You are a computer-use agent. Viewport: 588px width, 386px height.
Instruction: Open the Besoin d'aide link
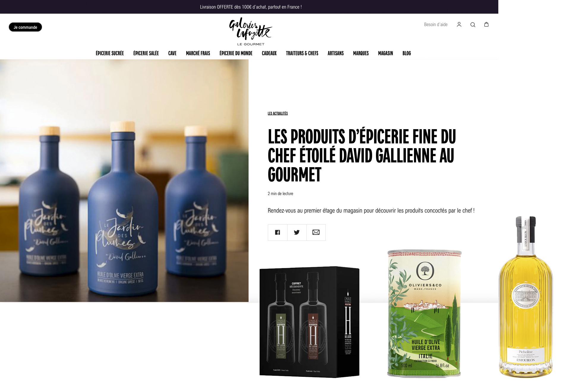click(x=436, y=25)
